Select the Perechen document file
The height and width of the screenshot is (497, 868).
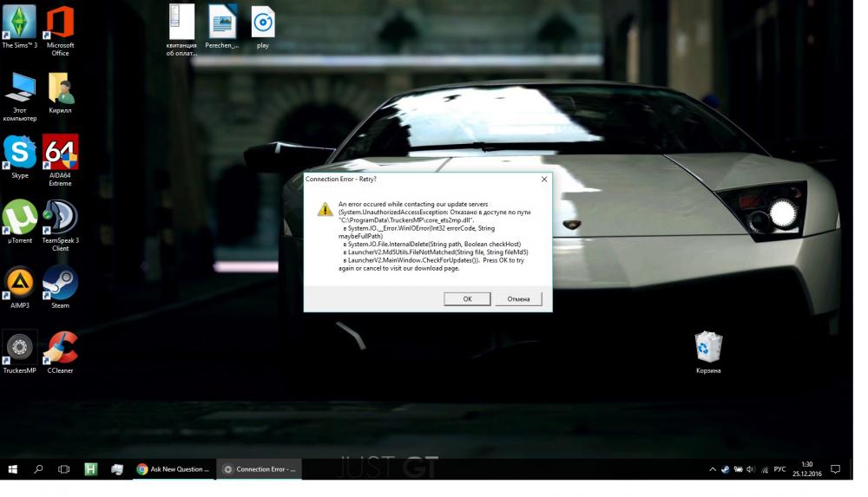[222, 23]
